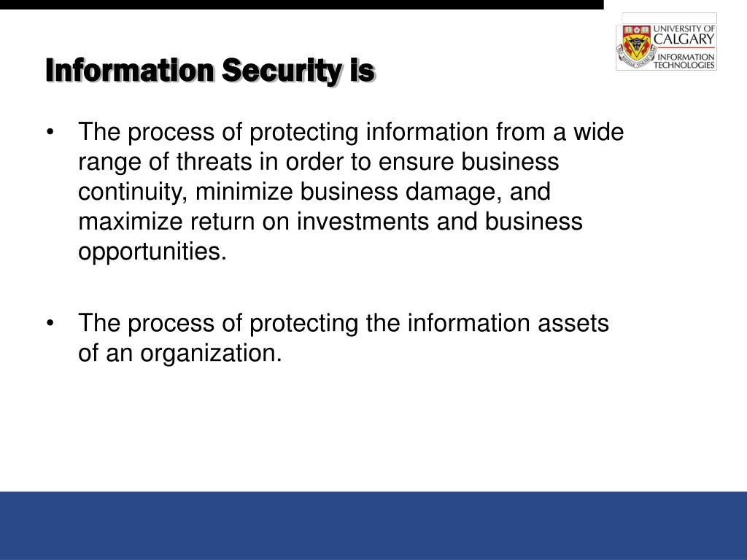747x560 pixels.
Task: Click the line 'maximize return on investments'
Action: pyautogui.click(x=254, y=222)
